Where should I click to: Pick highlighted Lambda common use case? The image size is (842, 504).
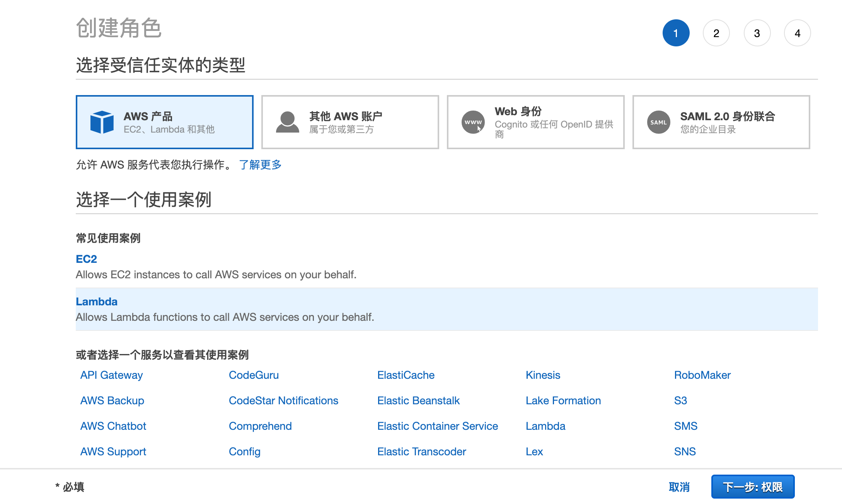point(97,301)
